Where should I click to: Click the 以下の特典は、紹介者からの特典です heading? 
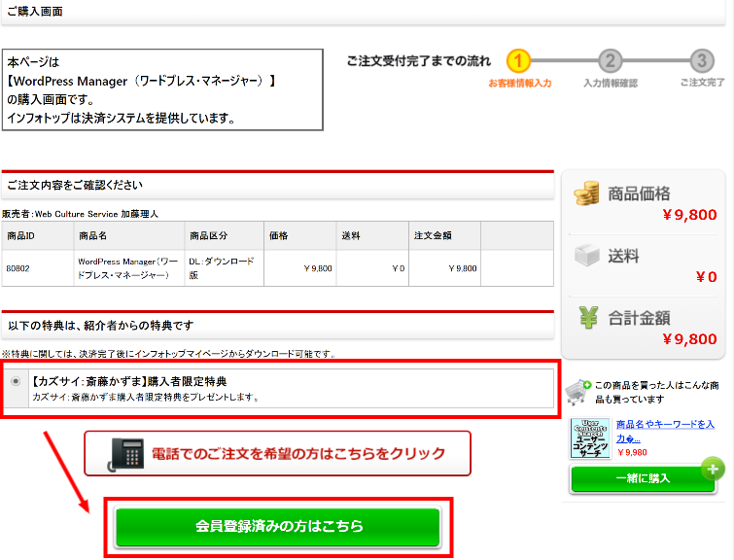(101, 326)
